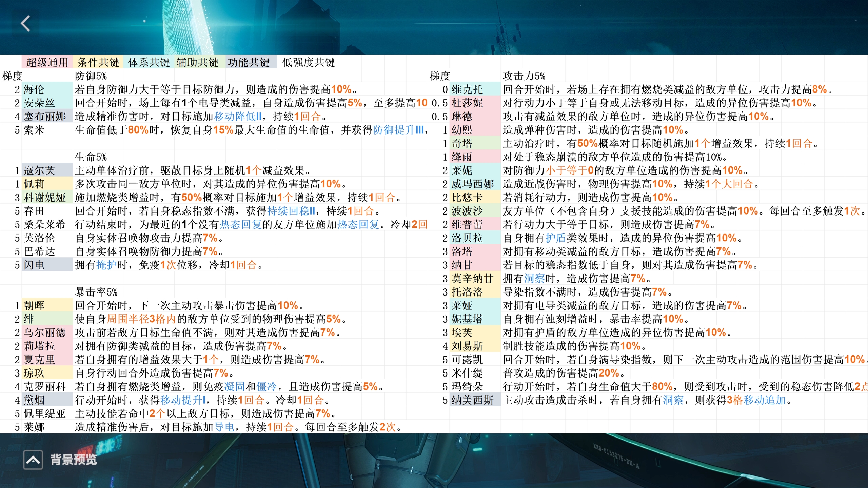Click the 暴击率5% section header
The height and width of the screenshot is (488, 868).
(96, 292)
